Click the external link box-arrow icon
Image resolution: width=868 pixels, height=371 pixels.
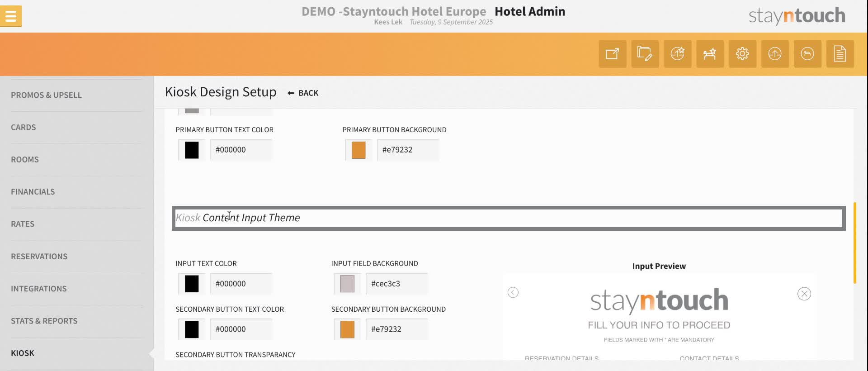613,54
